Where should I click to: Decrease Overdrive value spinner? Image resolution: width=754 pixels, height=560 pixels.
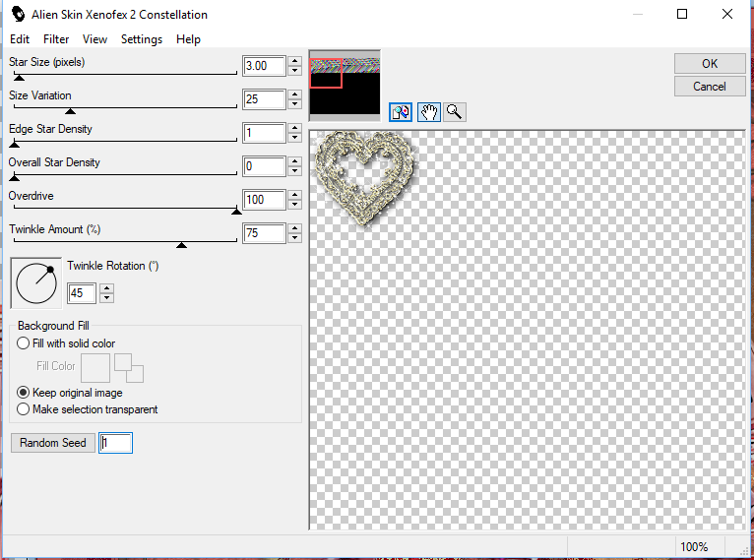point(294,205)
